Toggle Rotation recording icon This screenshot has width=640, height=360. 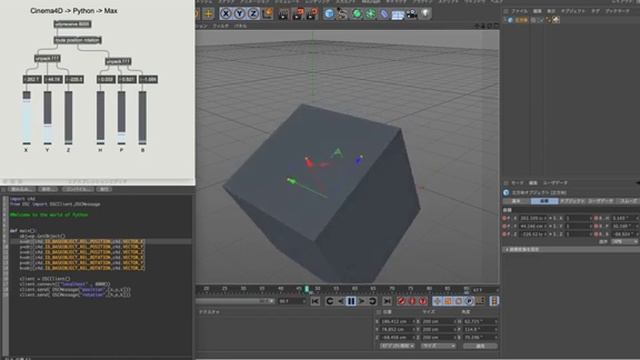pos(458,301)
